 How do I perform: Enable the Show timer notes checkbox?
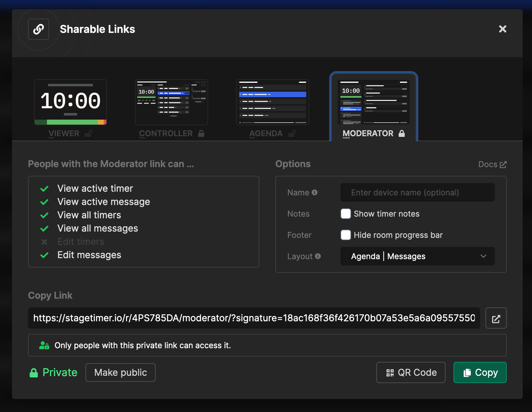tap(346, 214)
